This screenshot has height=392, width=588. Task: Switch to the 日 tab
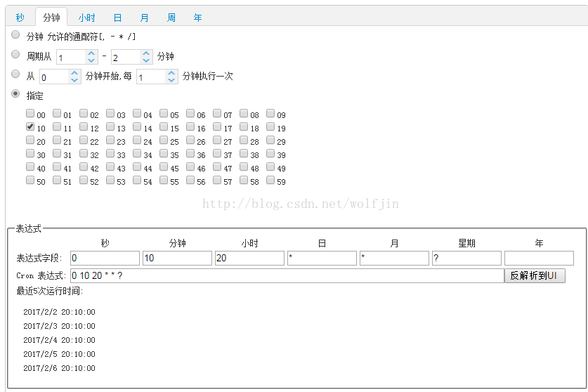pyautogui.click(x=117, y=18)
